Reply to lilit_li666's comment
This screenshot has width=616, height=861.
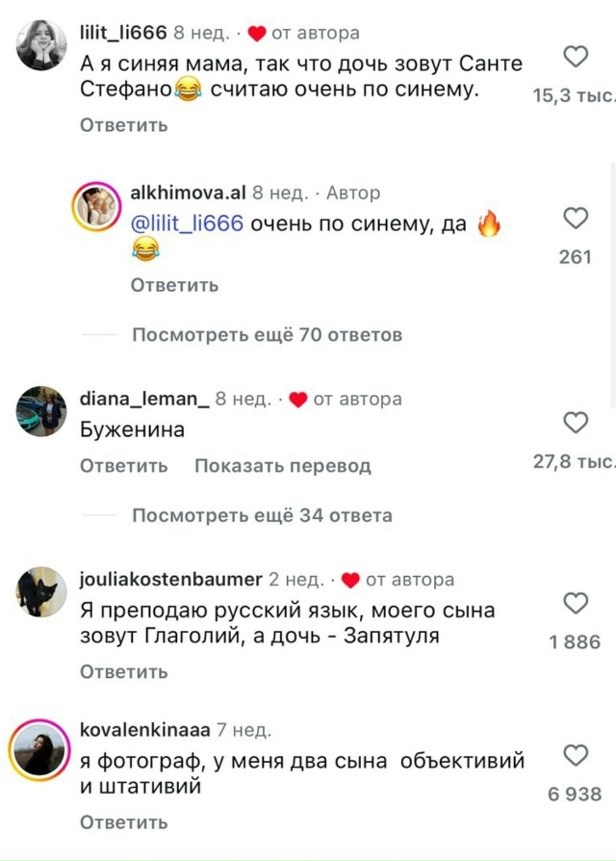[x=124, y=125]
